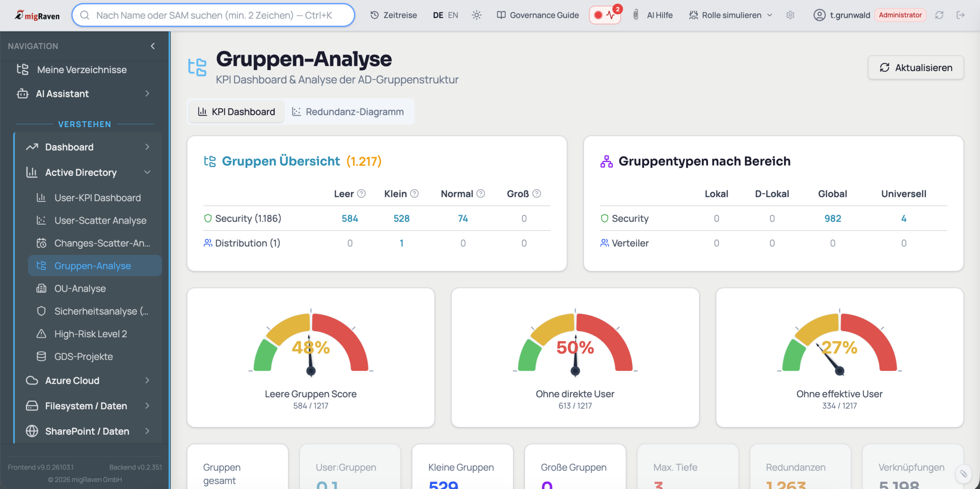Image resolution: width=980 pixels, height=489 pixels.
Task: Click the paperclip icon in bottom corner
Action: [x=963, y=474]
